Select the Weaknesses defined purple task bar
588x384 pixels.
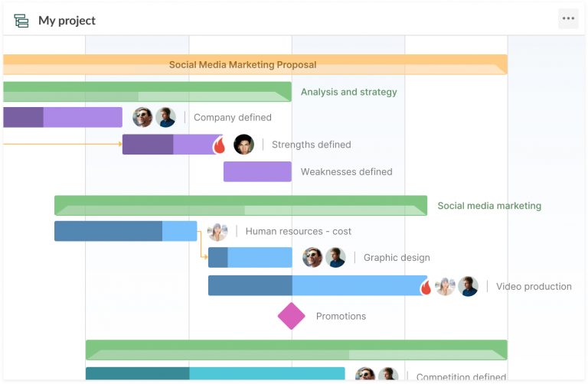tap(257, 171)
